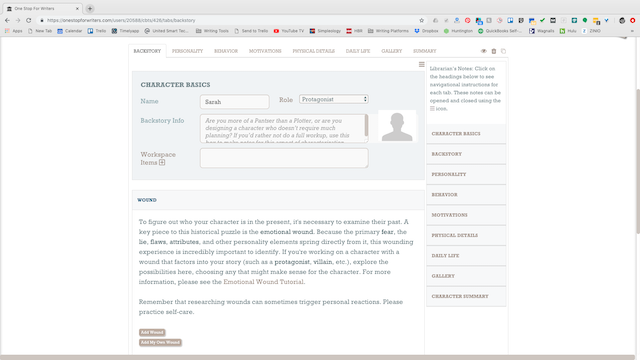The image size is (640, 360).
Task: Toggle the eye visibility icon near tabs
Action: pyautogui.click(x=484, y=51)
